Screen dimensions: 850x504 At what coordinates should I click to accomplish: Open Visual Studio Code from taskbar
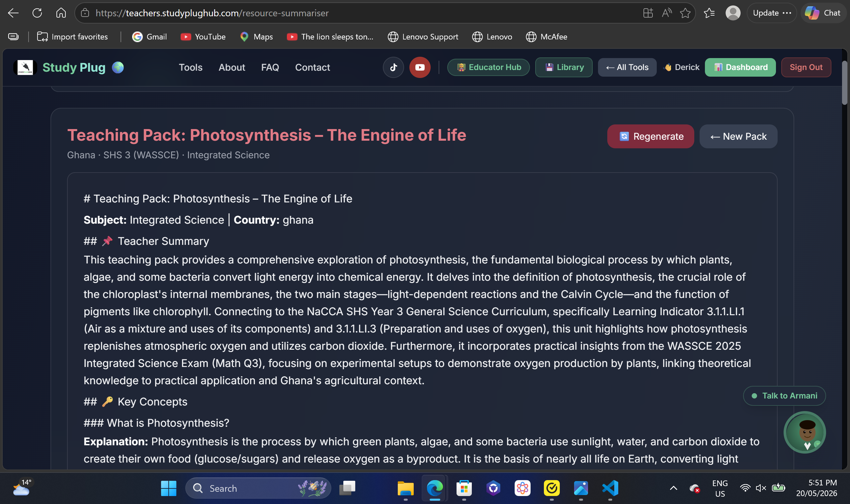click(x=610, y=488)
